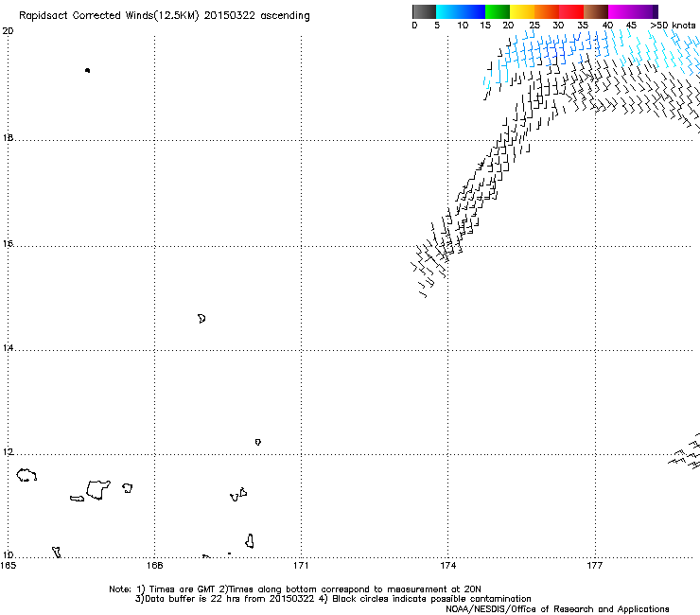Click the longitude label '171'
Viewport: 700px width, 615px height.
(x=301, y=566)
